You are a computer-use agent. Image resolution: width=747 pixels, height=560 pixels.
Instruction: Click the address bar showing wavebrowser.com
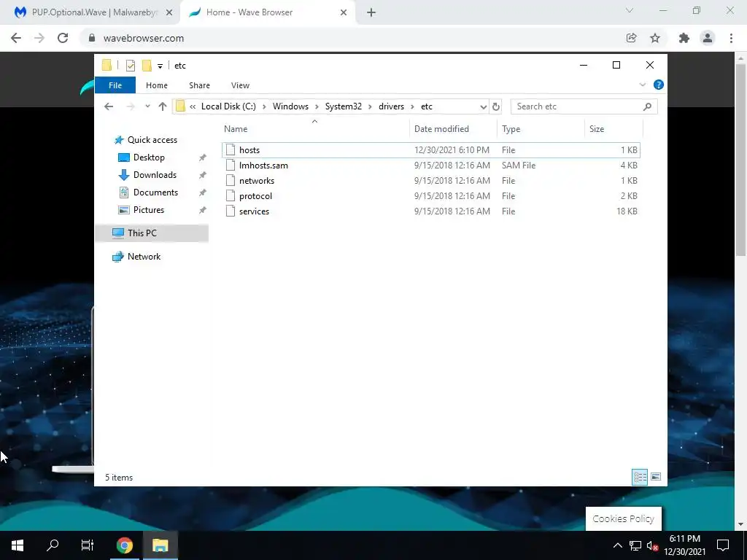[352, 38]
